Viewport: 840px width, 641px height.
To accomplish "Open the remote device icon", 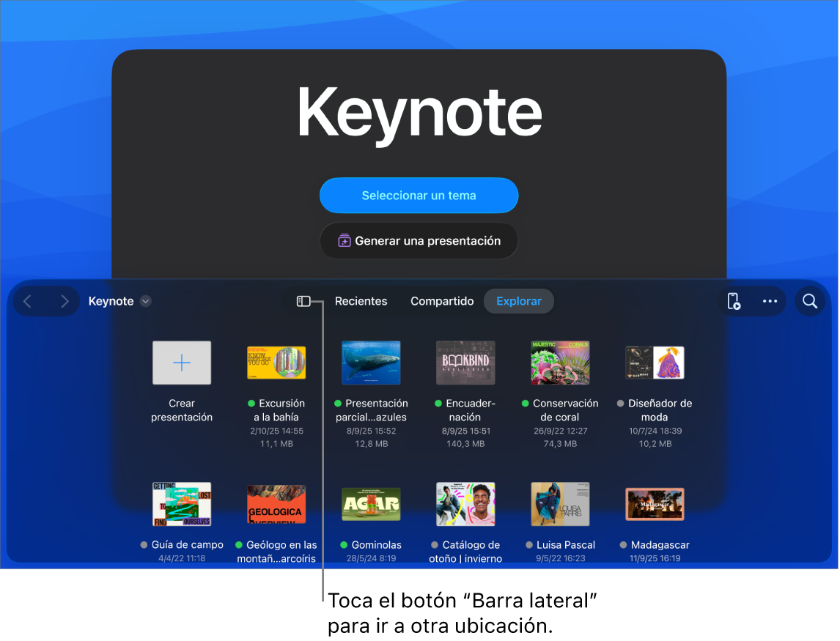I will (734, 302).
